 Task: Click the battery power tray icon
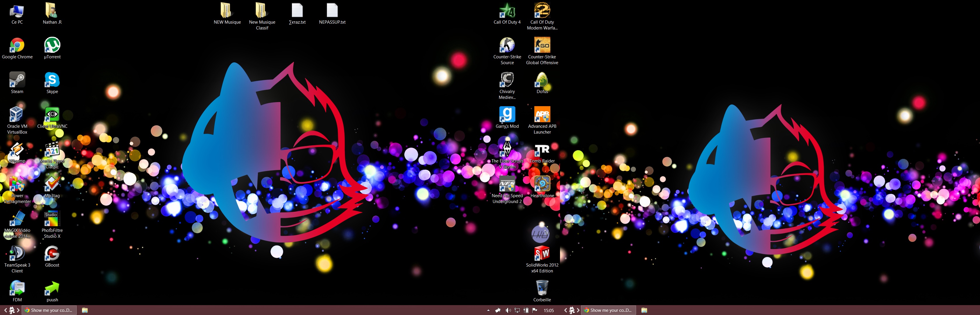click(x=526, y=310)
